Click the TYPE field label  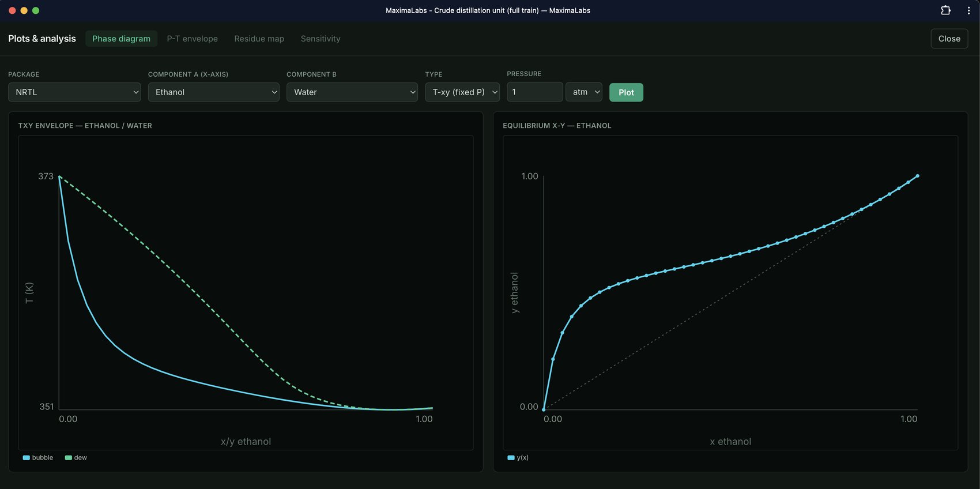(x=434, y=74)
